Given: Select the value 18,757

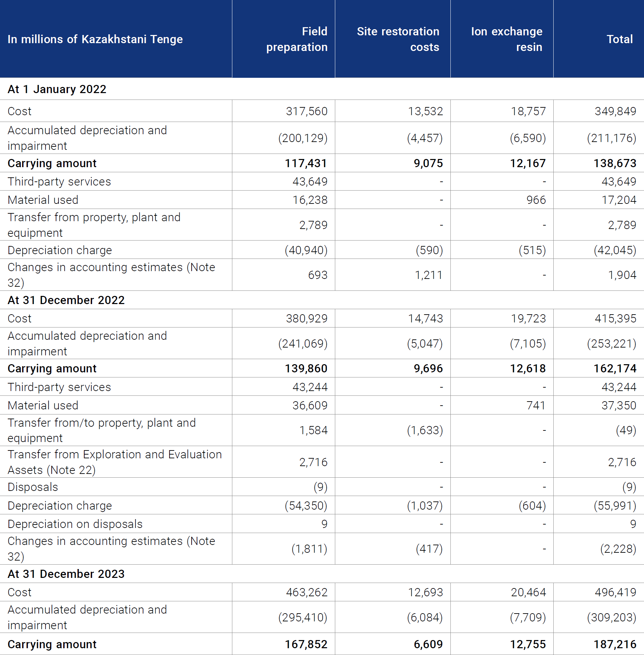Looking at the screenshot, I should coord(529,111).
